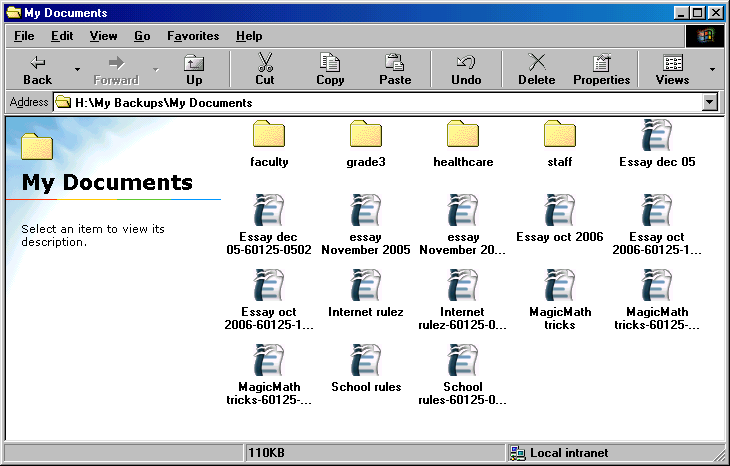Image resolution: width=730 pixels, height=466 pixels.
Task: Open the Favorites menu
Action: (193, 36)
